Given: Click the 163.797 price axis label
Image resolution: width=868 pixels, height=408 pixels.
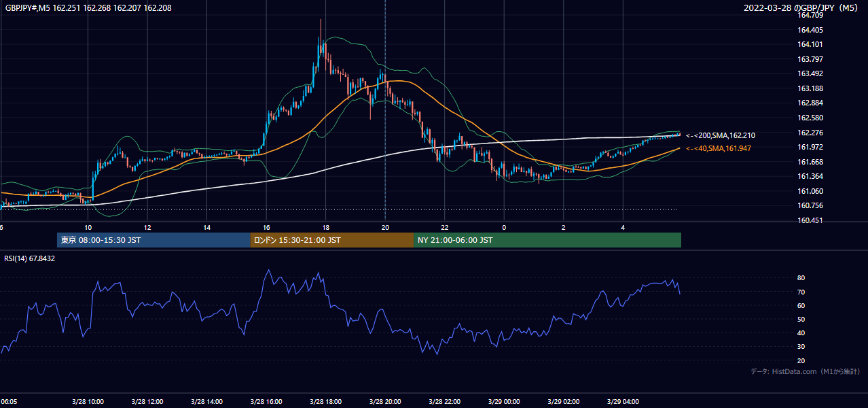Looking at the screenshot, I should (810, 59).
